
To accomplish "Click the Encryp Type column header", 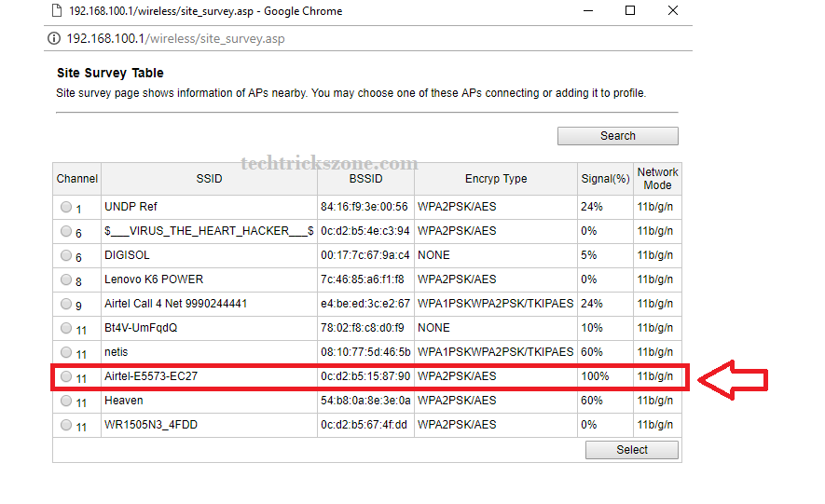I will [x=495, y=179].
